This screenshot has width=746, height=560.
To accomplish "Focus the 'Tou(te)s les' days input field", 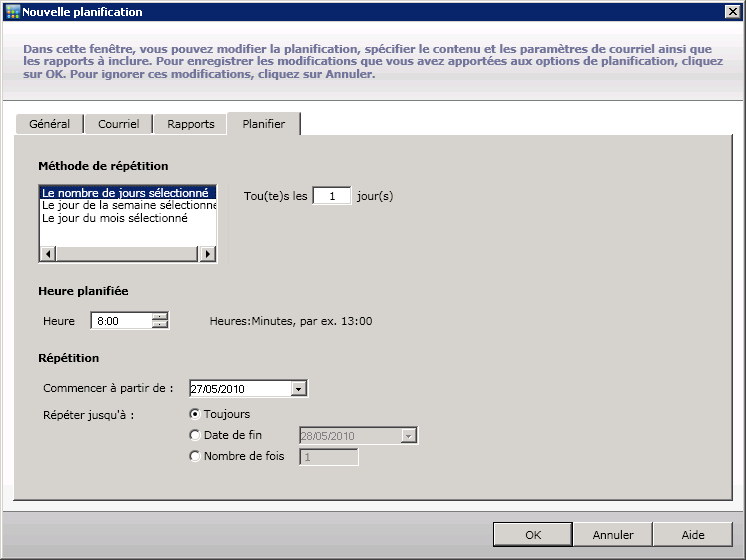I will (x=332, y=196).
